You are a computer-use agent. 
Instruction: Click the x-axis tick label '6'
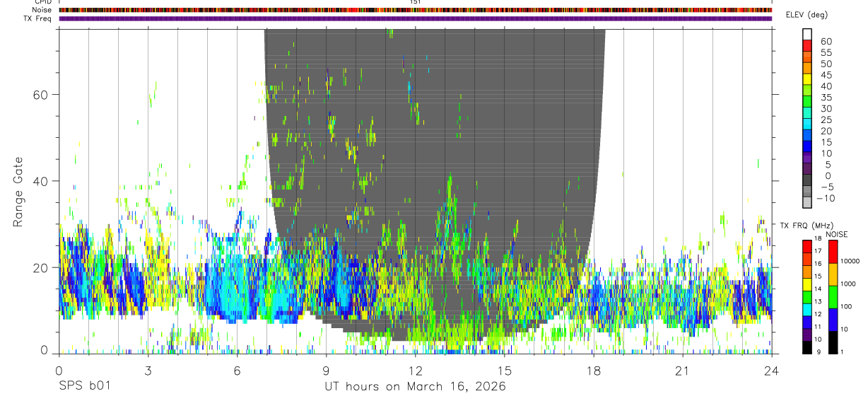click(237, 371)
